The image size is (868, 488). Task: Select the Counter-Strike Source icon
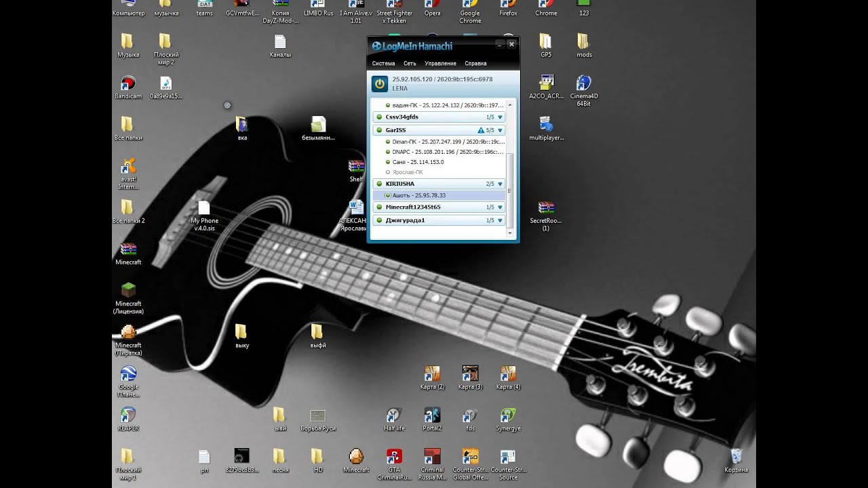[x=508, y=464]
